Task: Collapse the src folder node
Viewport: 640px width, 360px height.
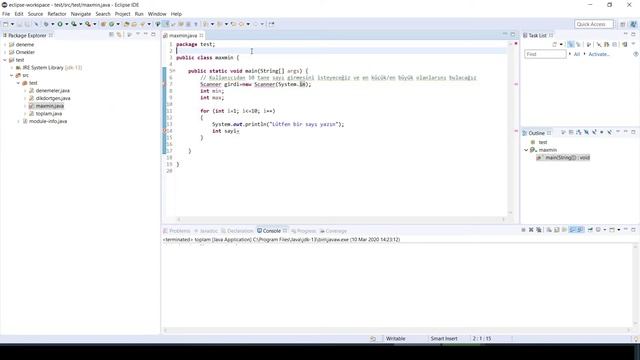Action: click(x=11, y=75)
